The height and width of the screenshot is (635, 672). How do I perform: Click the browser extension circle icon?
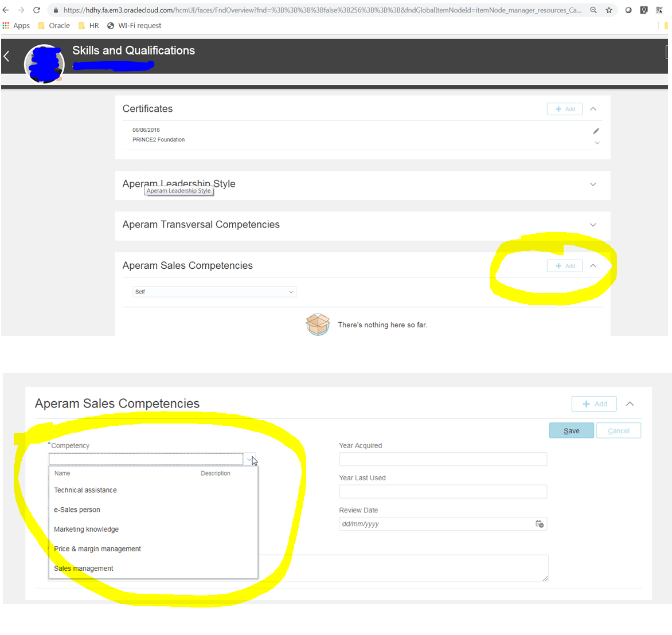[x=628, y=10]
